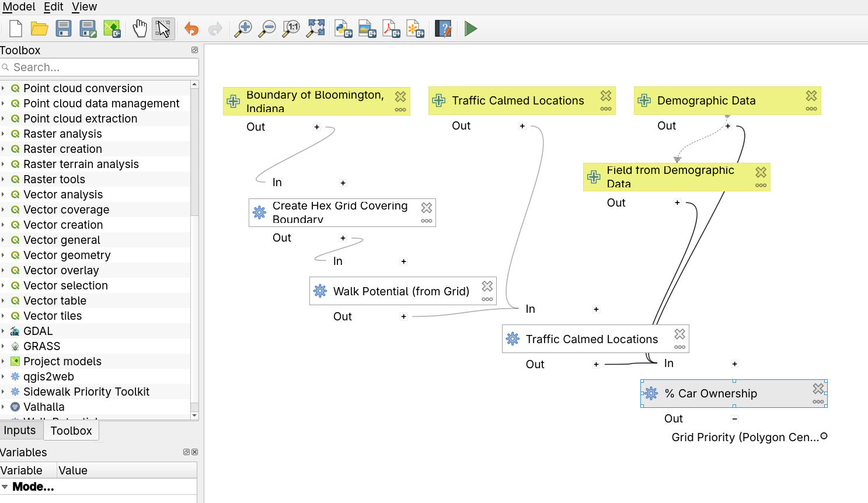
Task: Expand the GDAL provider group
Action: pyautogui.click(x=4, y=331)
